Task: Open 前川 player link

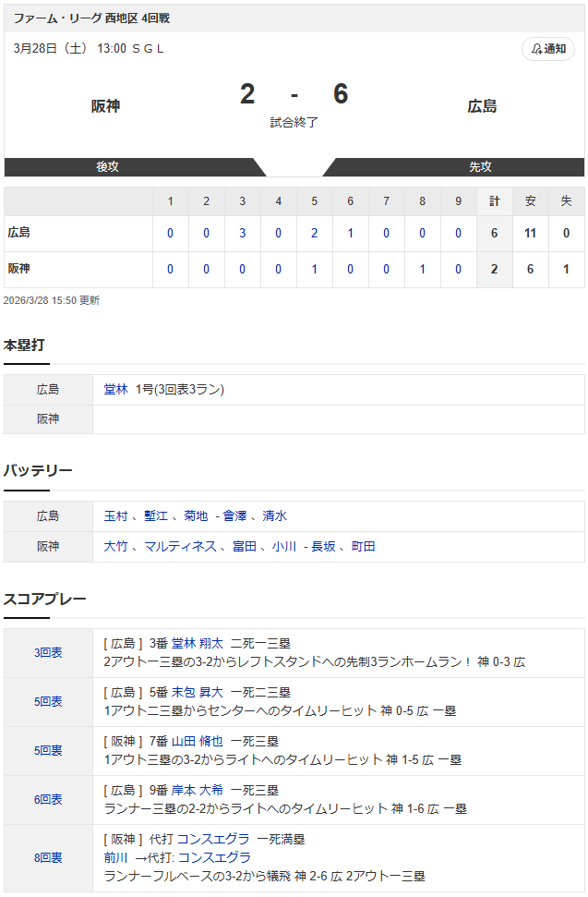Action: pos(115,857)
